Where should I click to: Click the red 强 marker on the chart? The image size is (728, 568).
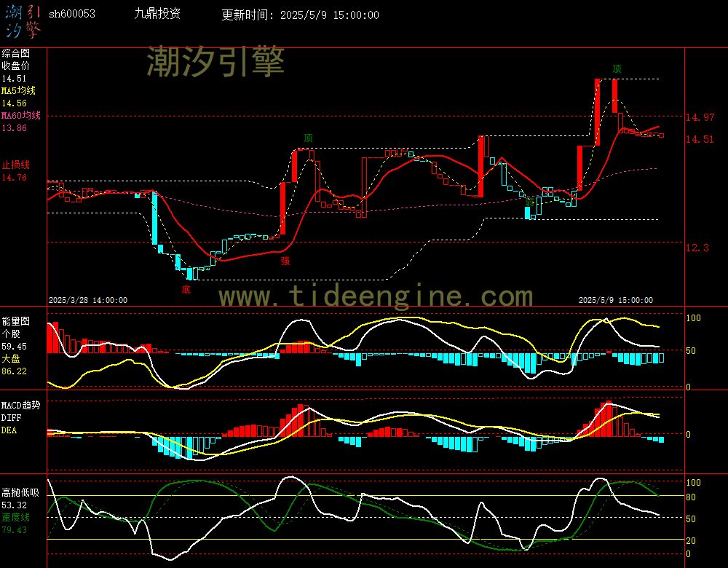tap(285, 261)
